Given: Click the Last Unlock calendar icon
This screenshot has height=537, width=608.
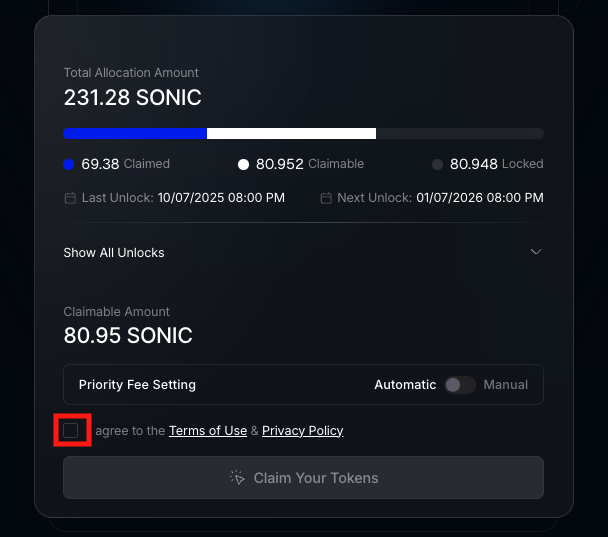Looking at the screenshot, I should pyautogui.click(x=70, y=198).
